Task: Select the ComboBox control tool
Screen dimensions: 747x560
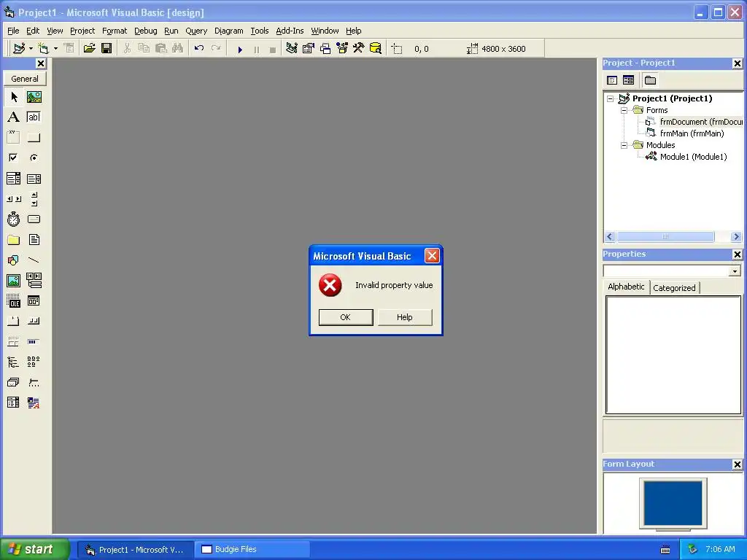Action: point(14,179)
